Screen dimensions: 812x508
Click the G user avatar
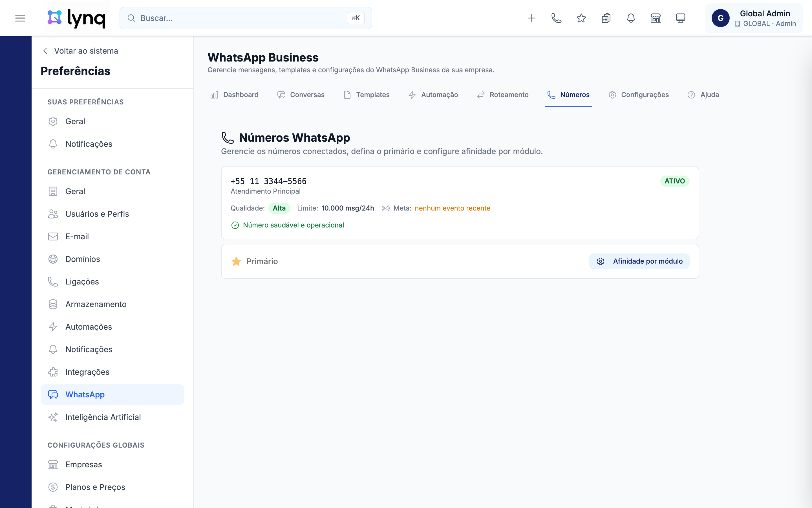(720, 18)
